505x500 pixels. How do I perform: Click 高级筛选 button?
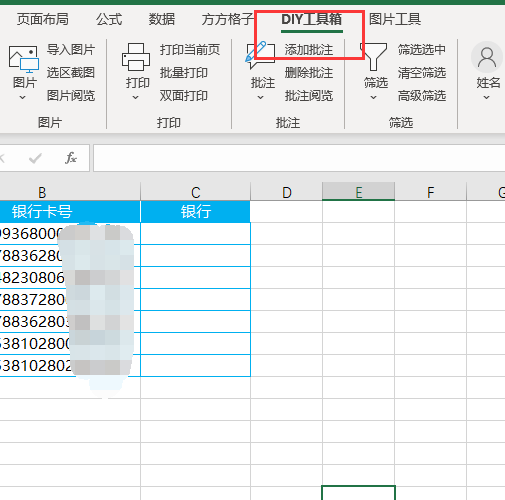pyautogui.click(x=422, y=96)
